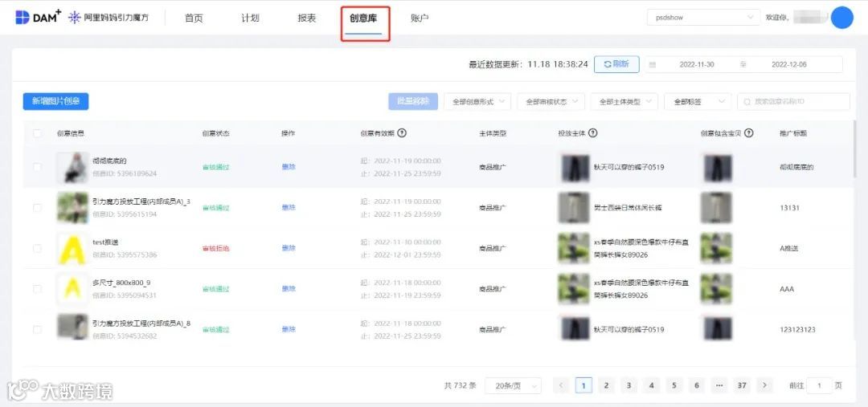Click help icon next to 创意包含宝贝
Viewport: 868px width, 407px height.
[748, 133]
